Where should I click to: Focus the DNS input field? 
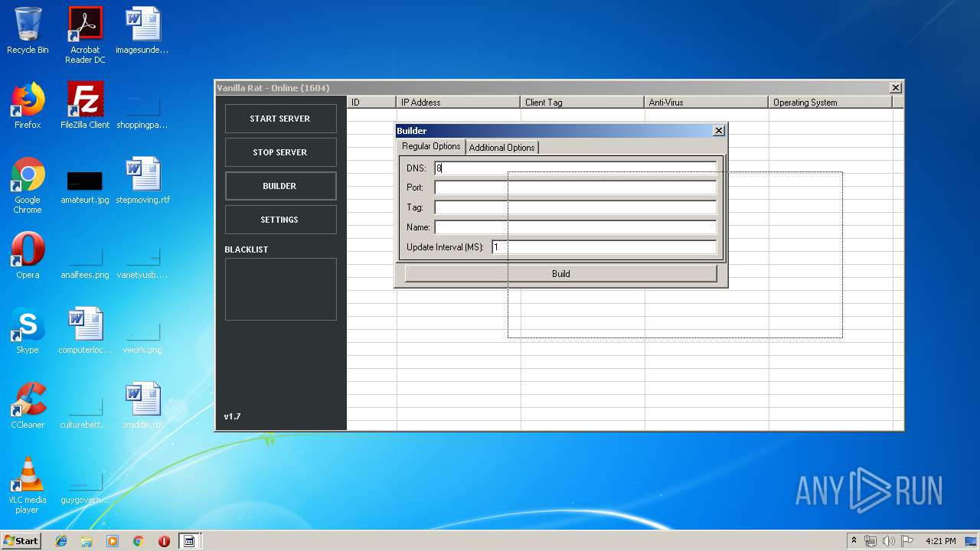(x=576, y=168)
